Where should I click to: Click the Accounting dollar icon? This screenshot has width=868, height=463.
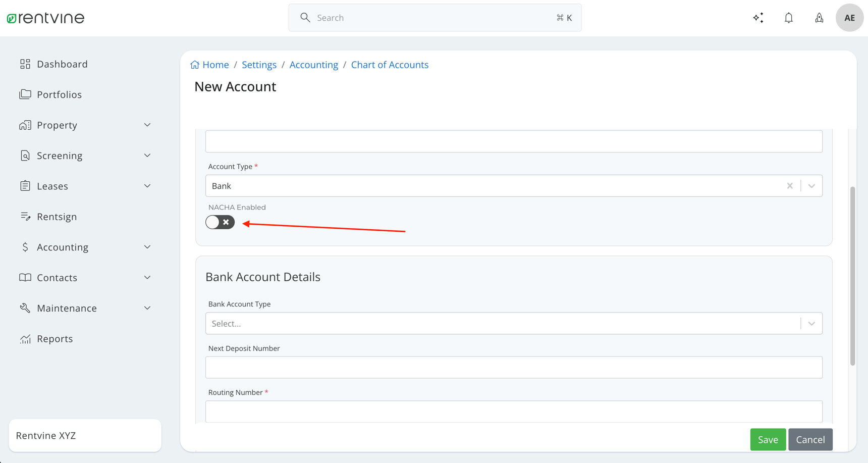[x=25, y=247]
